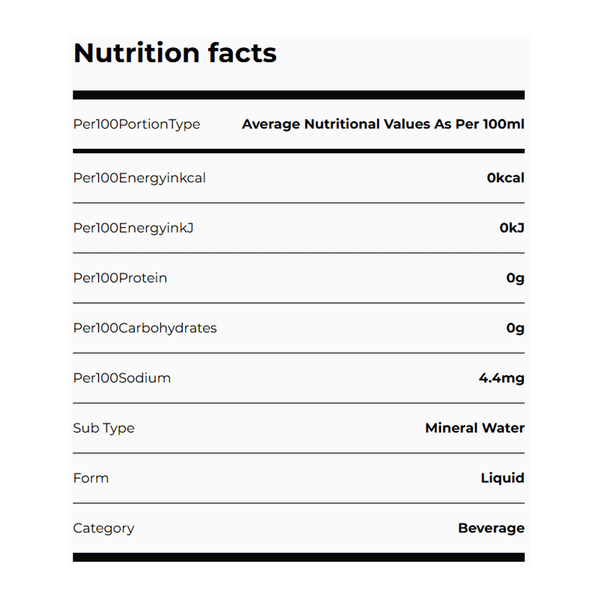Click the Nutrition facts heading

(x=175, y=53)
